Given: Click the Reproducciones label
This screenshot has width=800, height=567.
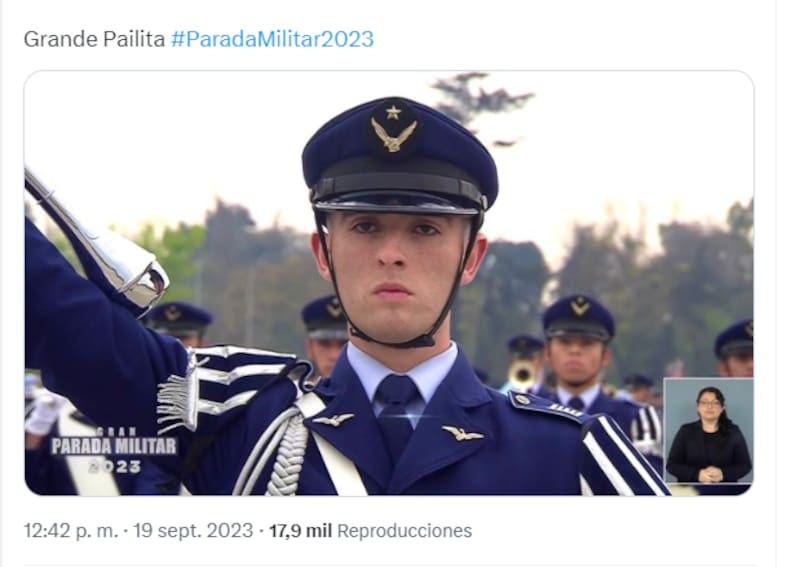Looking at the screenshot, I should tap(405, 531).
